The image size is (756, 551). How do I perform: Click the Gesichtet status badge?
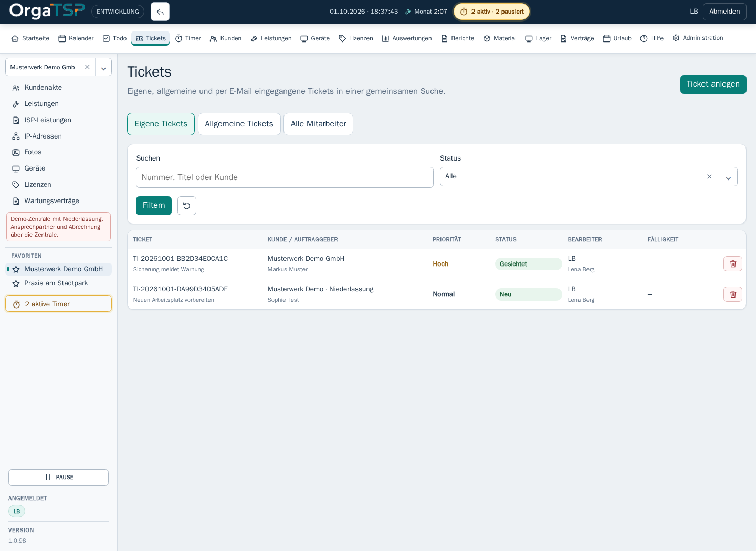click(x=528, y=264)
